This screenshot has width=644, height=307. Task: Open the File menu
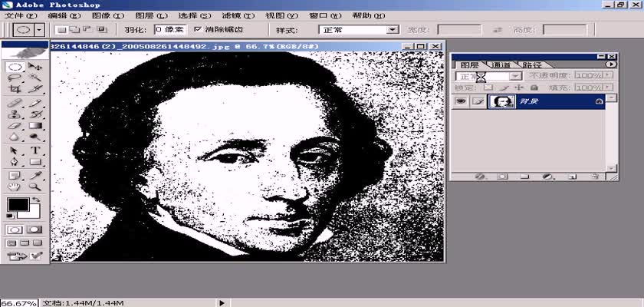[x=21, y=15]
